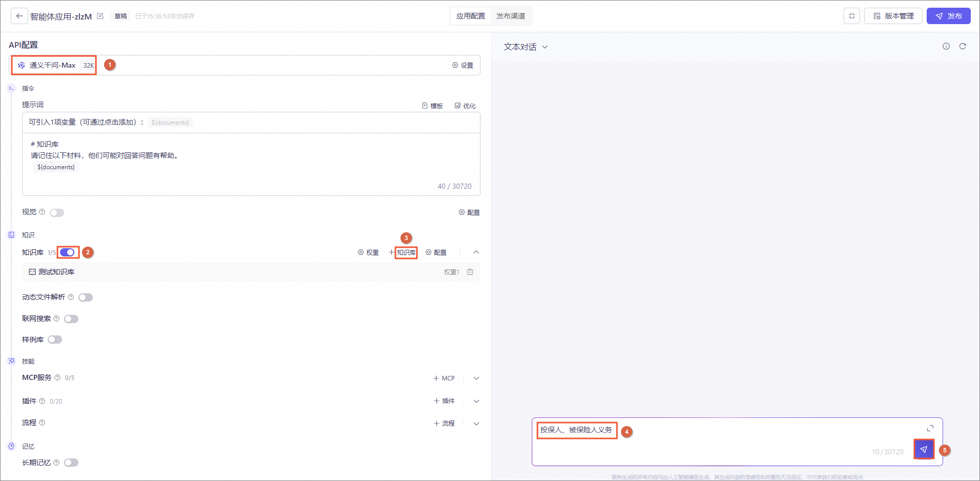The height and width of the screenshot is (481, 980).
Task: Open model 设置 settings
Action: pyautogui.click(x=463, y=65)
